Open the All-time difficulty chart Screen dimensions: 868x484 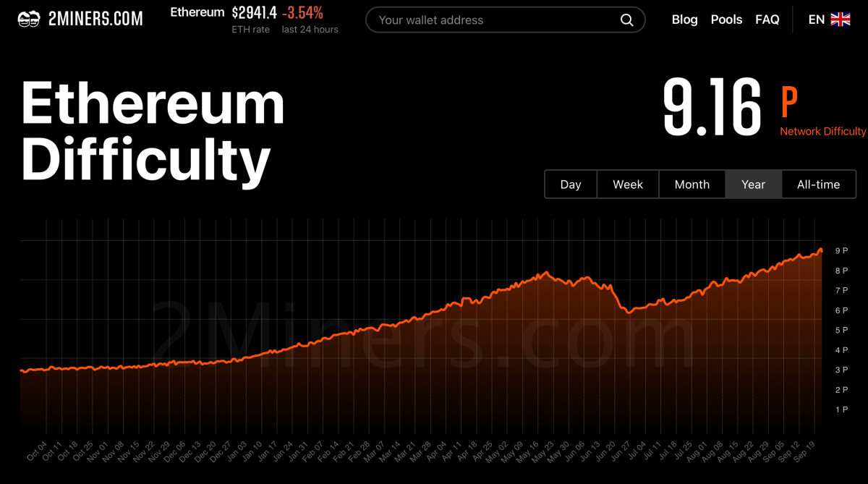[x=819, y=184]
